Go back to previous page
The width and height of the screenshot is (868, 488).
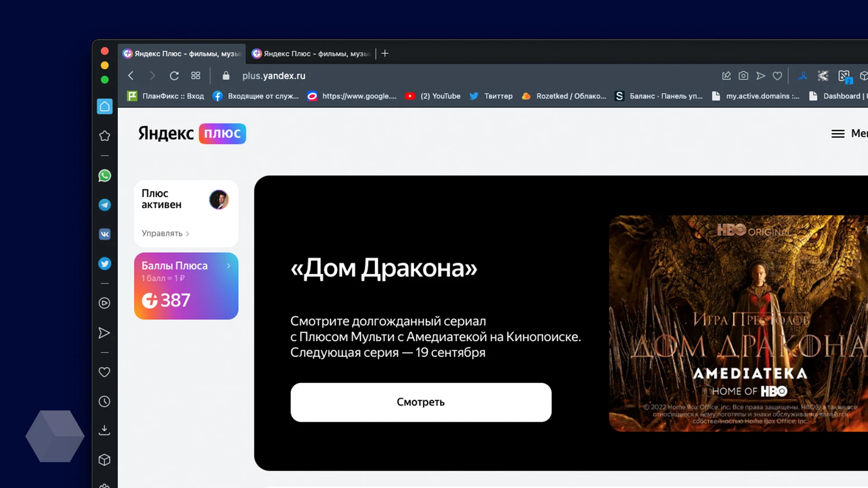pyautogui.click(x=131, y=75)
